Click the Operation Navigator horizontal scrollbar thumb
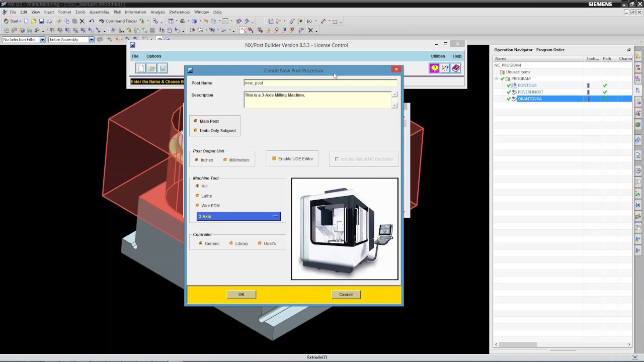 coord(518,344)
